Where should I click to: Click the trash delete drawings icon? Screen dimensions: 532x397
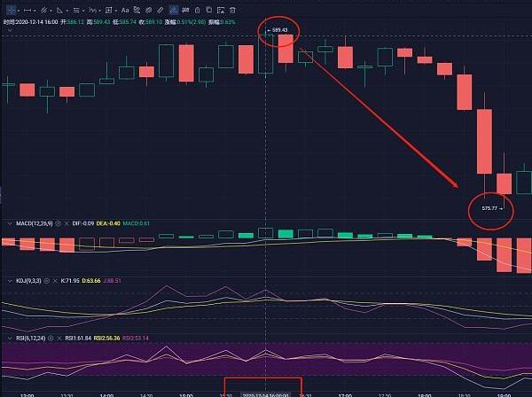pyautogui.click(x=232, y=11)
